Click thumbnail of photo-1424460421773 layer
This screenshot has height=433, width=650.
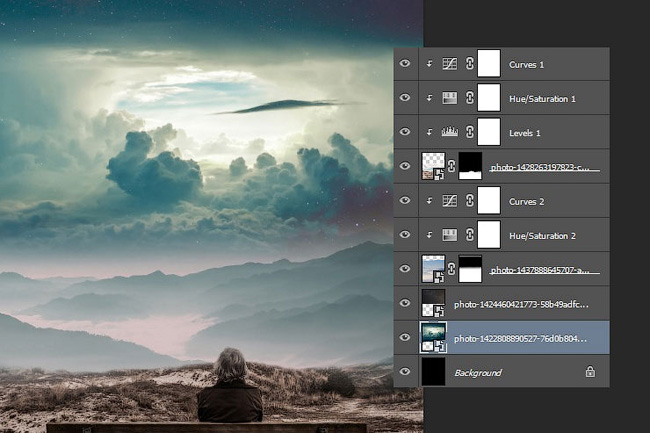[433, 303]
